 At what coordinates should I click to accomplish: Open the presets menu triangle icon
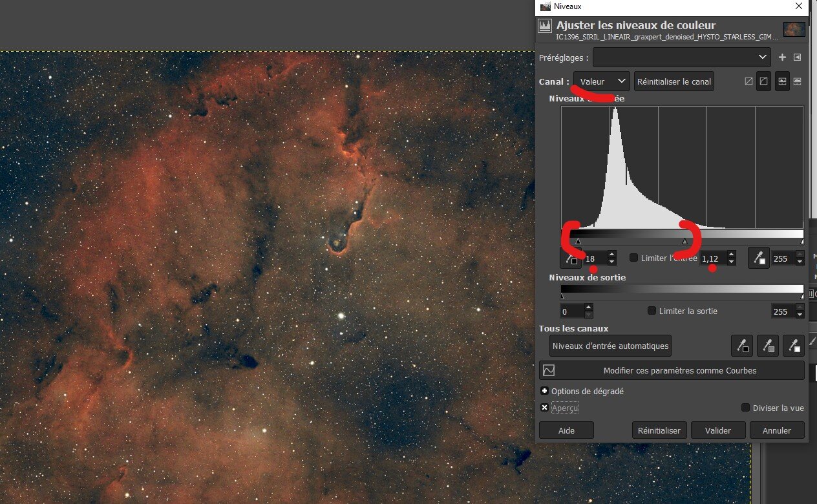pos(797,58)
